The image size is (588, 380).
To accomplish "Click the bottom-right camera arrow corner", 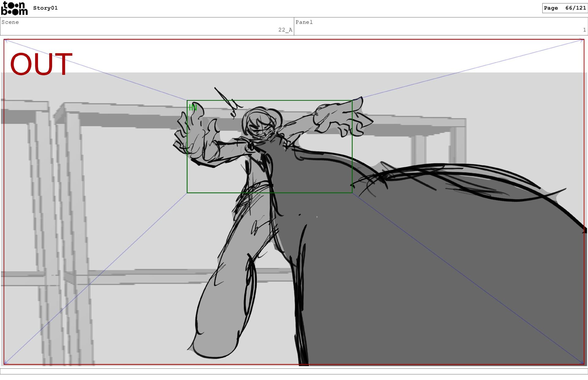I will coord(582,363).
